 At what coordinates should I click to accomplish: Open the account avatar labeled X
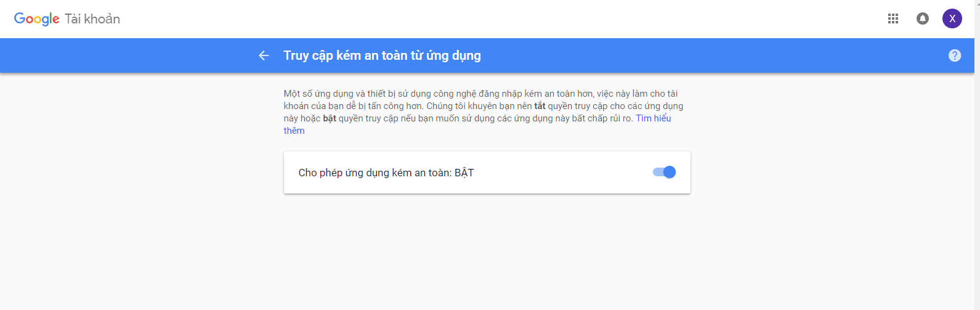pyautogui.click(x=952, y=18)
